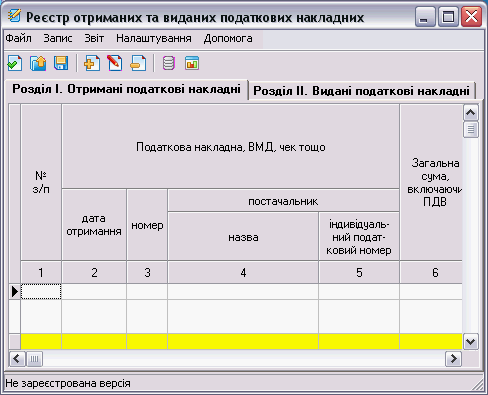Click the application icon in title bar
The image size is (488, 395).
(14, 16)
